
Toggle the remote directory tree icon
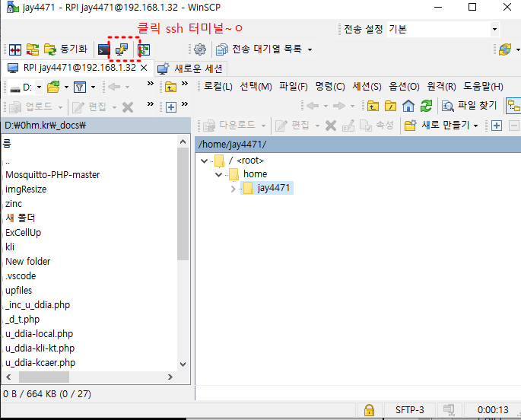coord(513,106)
